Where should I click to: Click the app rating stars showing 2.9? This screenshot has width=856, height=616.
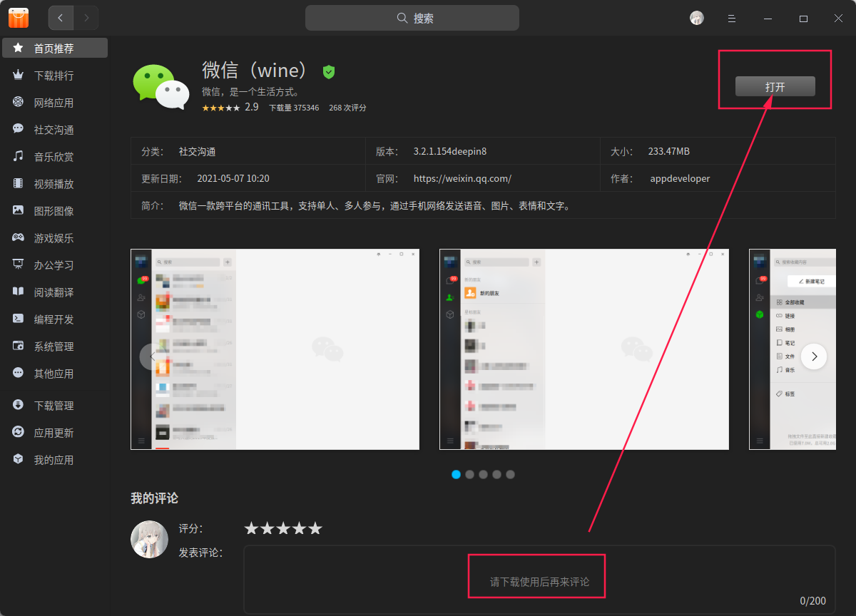[221, 108]
